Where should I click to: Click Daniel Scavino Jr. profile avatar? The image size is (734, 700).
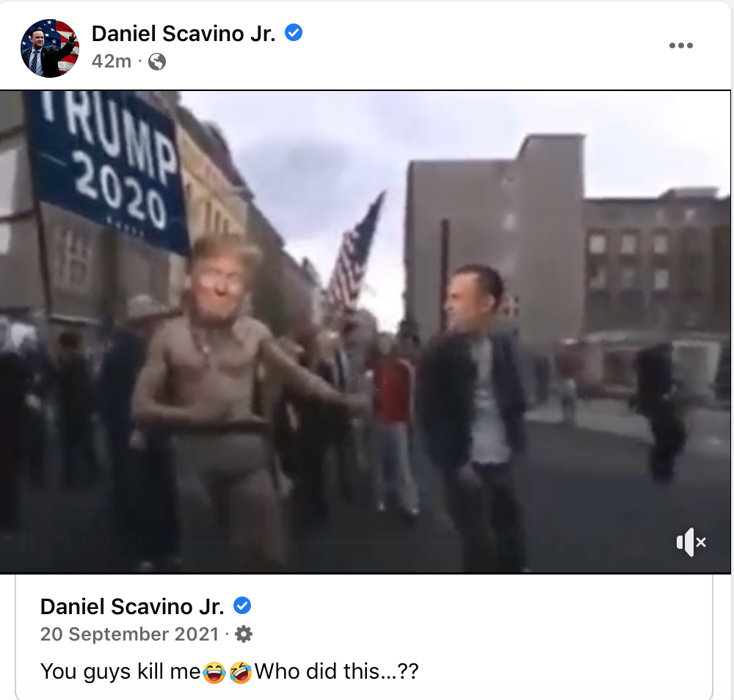tap(50, 48)
